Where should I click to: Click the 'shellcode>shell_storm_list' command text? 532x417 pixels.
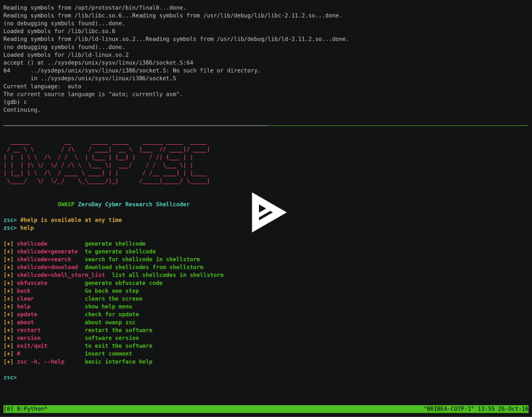click(61, 275)
